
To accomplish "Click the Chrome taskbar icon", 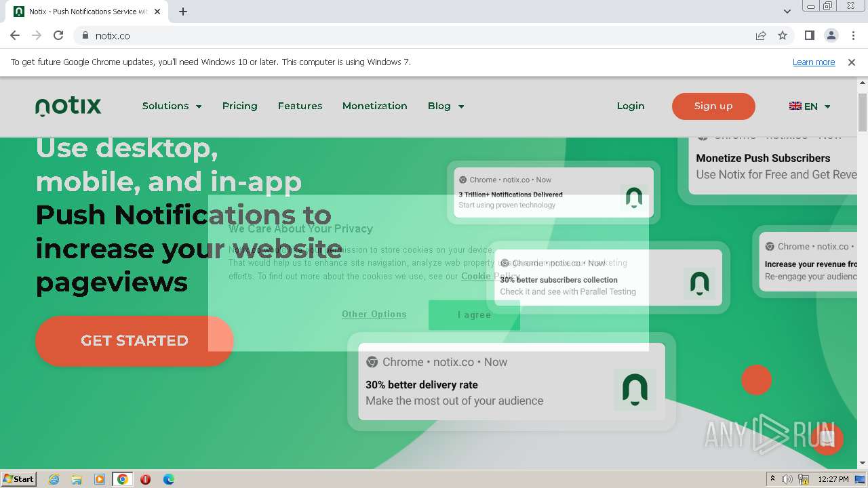I will tap(123, 479).
